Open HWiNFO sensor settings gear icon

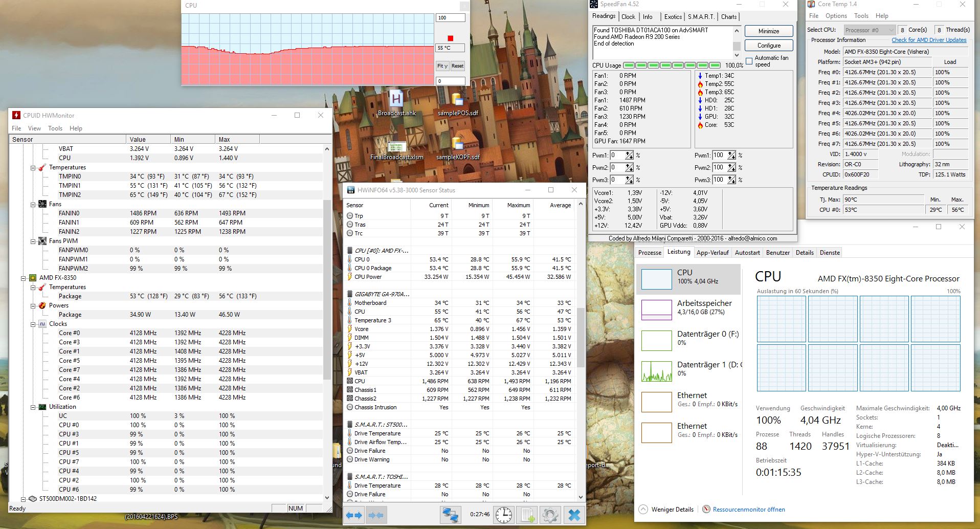[550, 515]
